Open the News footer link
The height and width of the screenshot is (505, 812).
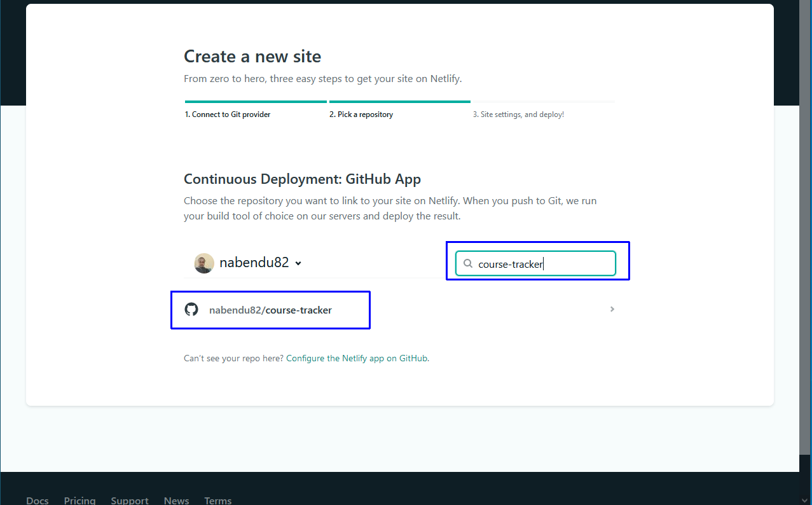coord(176,501)
